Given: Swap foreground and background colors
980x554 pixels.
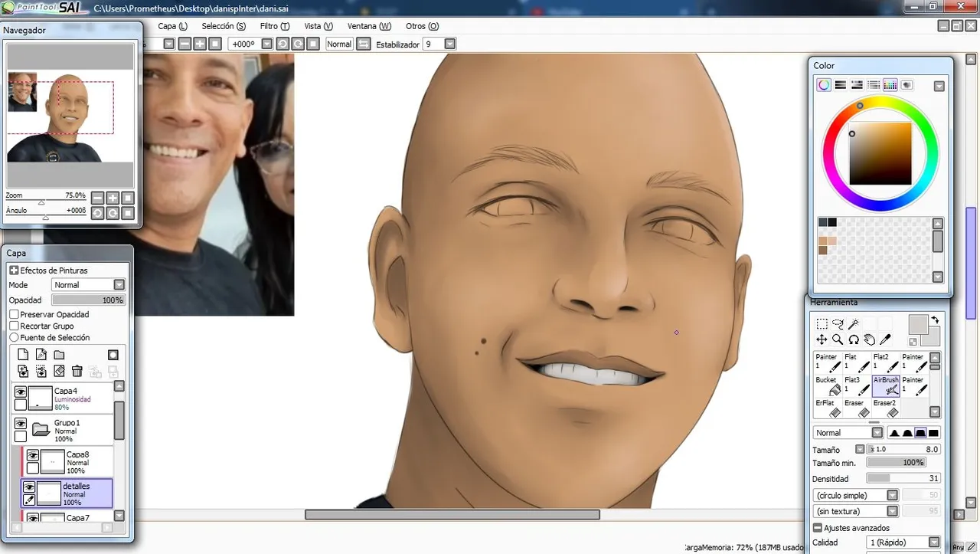Looking at the screenshot, I should (935, 320).
